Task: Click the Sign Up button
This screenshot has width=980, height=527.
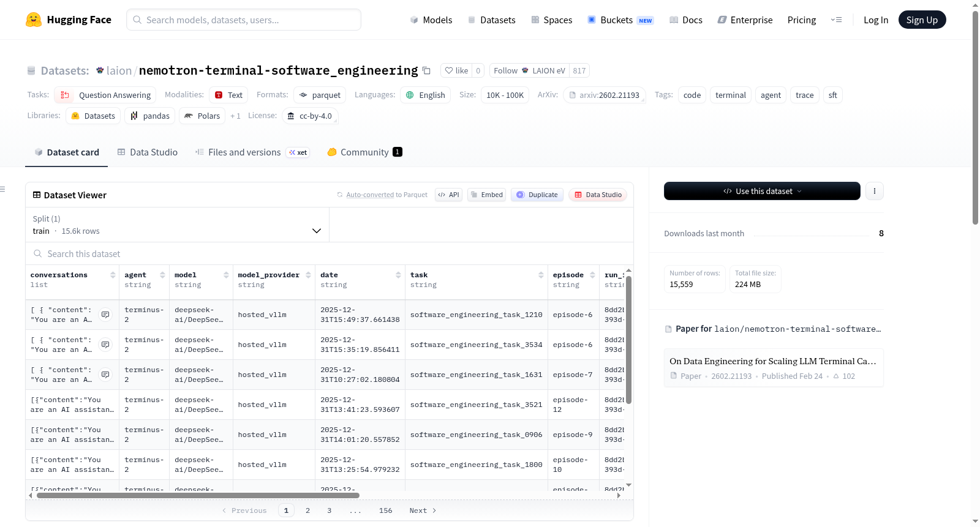Action: [922, 20]
